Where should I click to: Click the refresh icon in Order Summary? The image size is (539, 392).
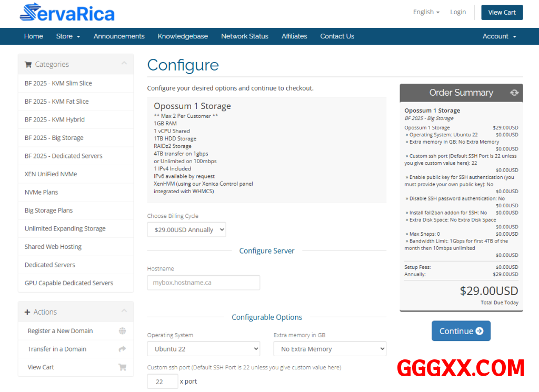tap(514, 93)
